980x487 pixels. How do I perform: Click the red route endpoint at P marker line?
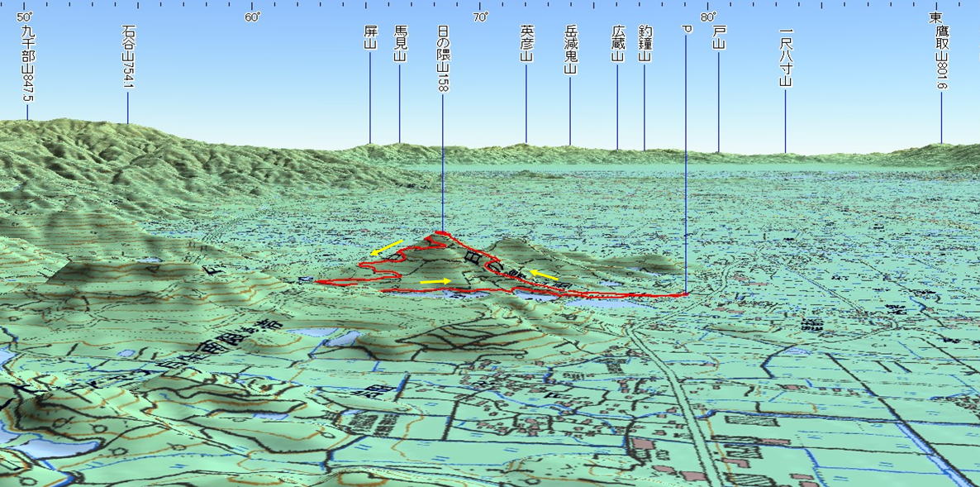(685, 294)
